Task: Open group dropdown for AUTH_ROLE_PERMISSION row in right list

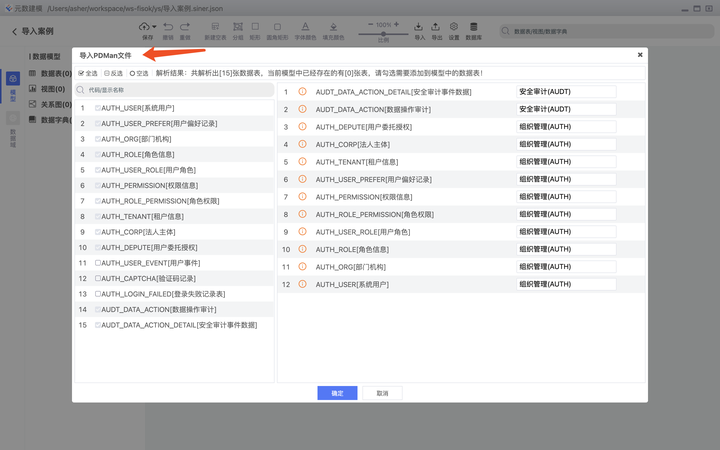Action: click(566, 214)
